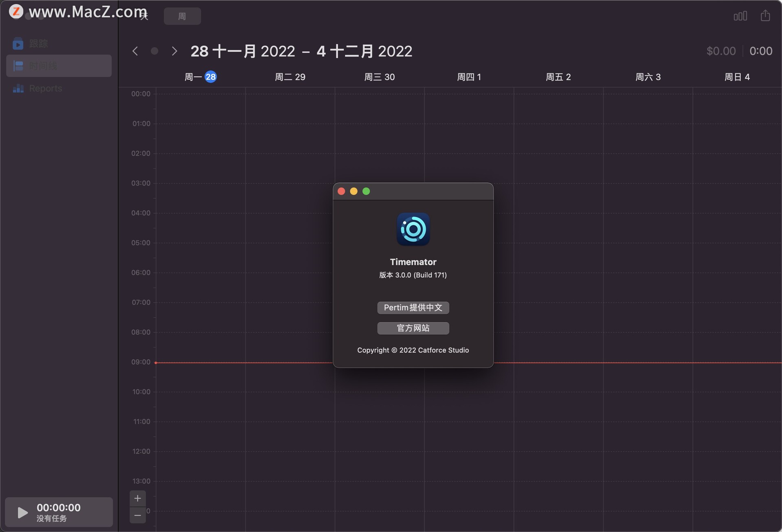Start the timer with the play button
The height and width of the screenshot is (532, 782).
[22, 512]
